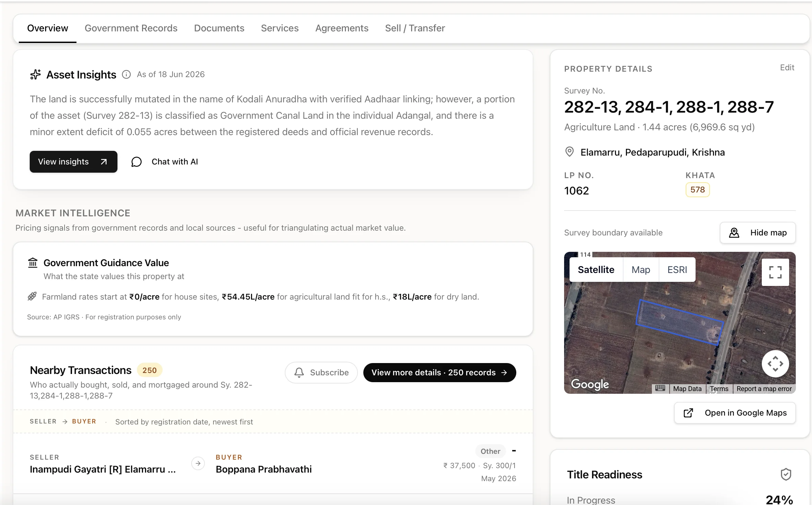Switch to Government Records tab
812x505 pixels.
131,28
